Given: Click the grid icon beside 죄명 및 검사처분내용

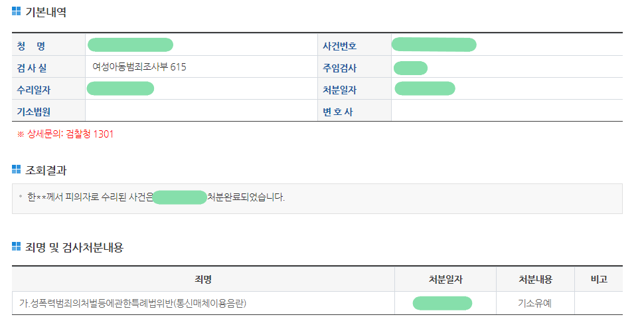Looking at the screenshot, I should [x=17, y=247].
